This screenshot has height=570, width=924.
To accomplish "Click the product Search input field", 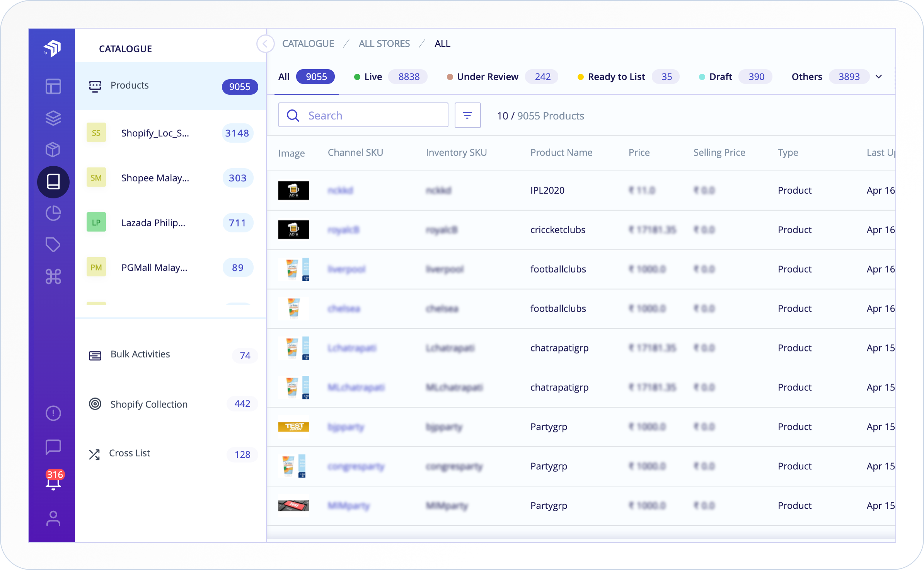I will [x=371, y=115].
